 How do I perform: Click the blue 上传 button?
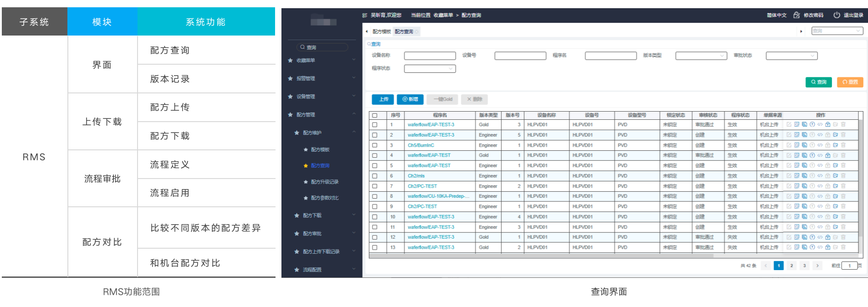[383, 99]
